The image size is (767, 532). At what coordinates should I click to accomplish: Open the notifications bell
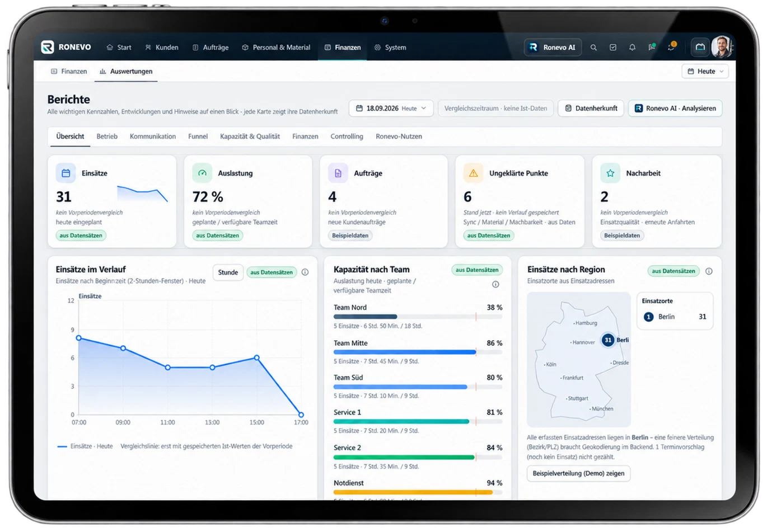coord(632,48)
